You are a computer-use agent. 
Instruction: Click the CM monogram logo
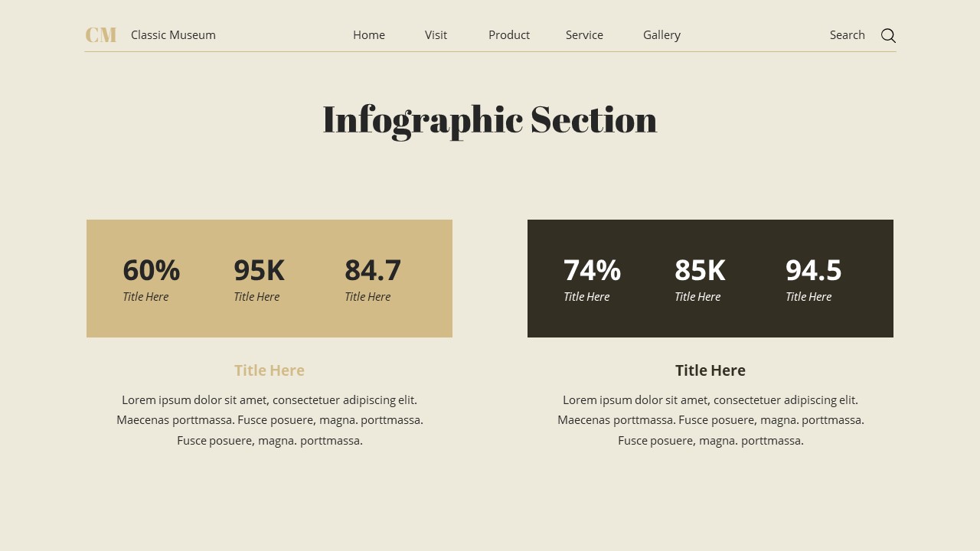click(x=100, y=34)
